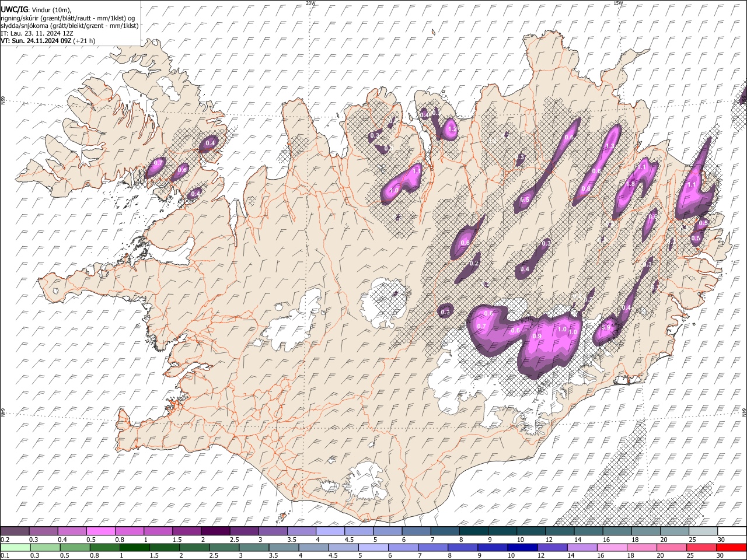The width and height of the screenshot is (747, 560).
Task: Select the '(+21 h)' forecast offset text
Action: 85,41
